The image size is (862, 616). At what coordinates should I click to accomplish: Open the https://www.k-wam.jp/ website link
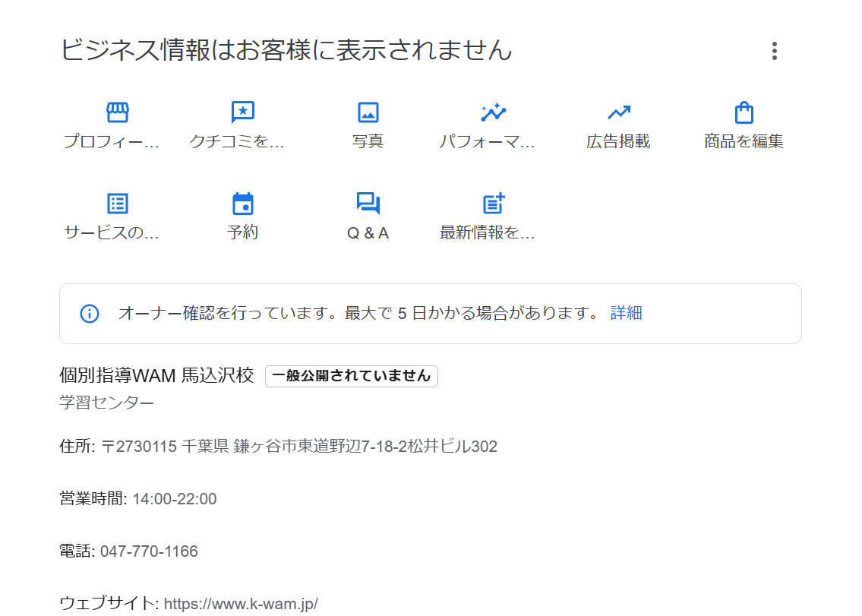[x=241, y=603]
